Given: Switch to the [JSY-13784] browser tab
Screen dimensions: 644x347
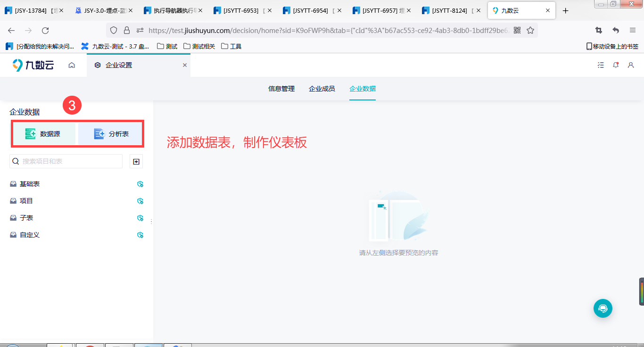Looking at the screenshot, I should 34,10.
